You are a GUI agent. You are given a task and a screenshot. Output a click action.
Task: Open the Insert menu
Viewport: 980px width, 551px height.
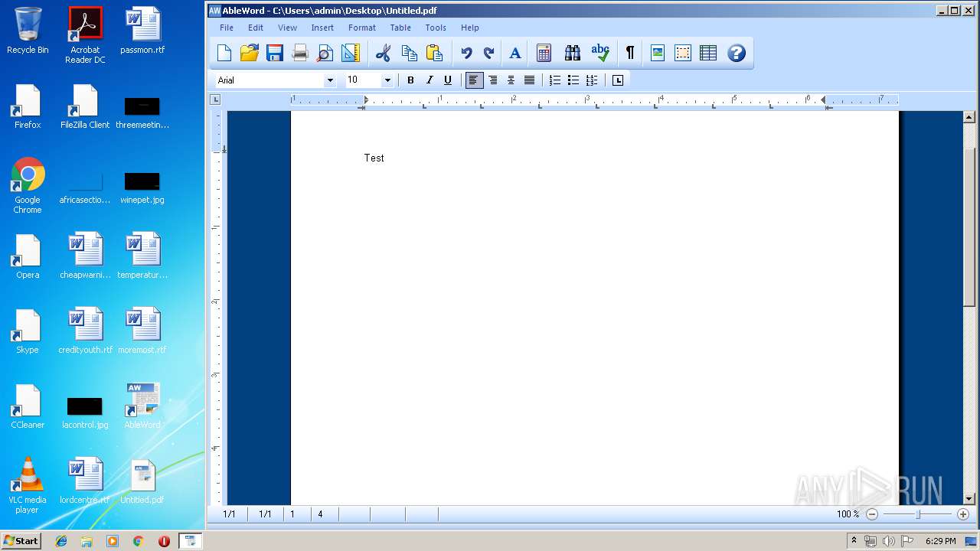322,28
